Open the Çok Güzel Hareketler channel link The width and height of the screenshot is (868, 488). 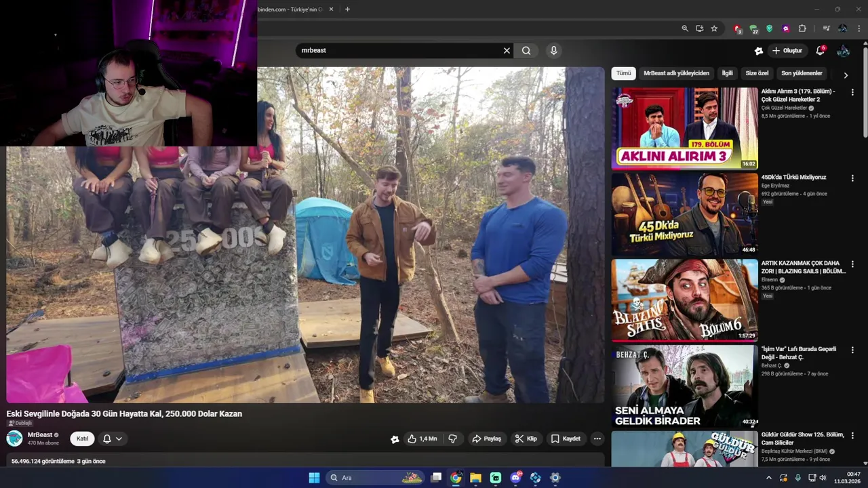(x=784, y=108)
